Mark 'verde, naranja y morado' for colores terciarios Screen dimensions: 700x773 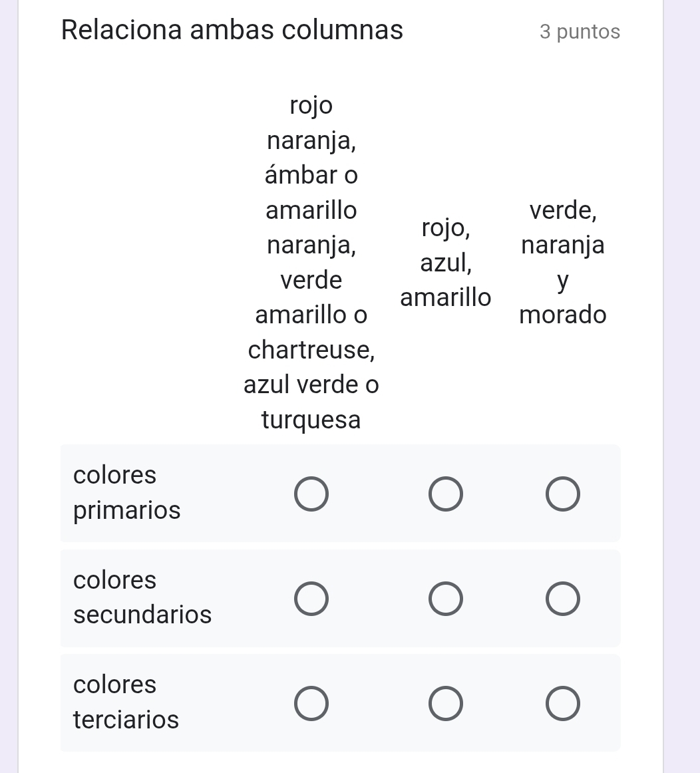pos(563,703)
